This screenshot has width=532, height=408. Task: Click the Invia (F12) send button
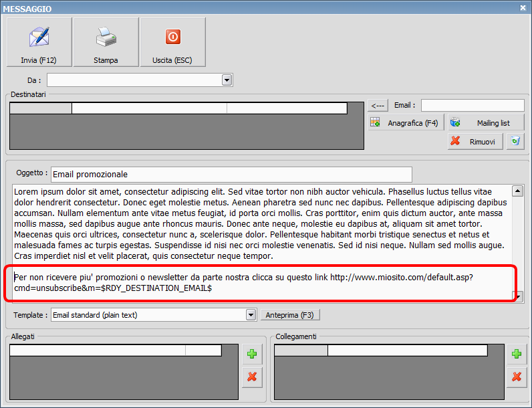(39, 42)
